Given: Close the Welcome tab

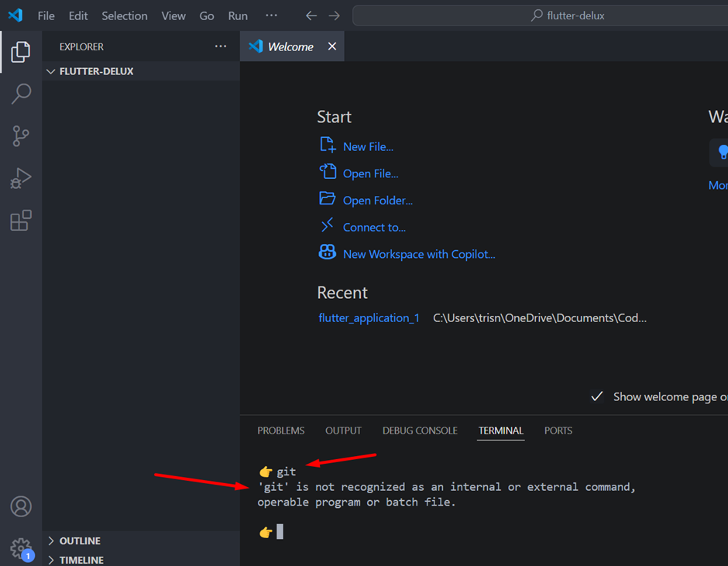Looking at the screenshot, I should (332, 46).
